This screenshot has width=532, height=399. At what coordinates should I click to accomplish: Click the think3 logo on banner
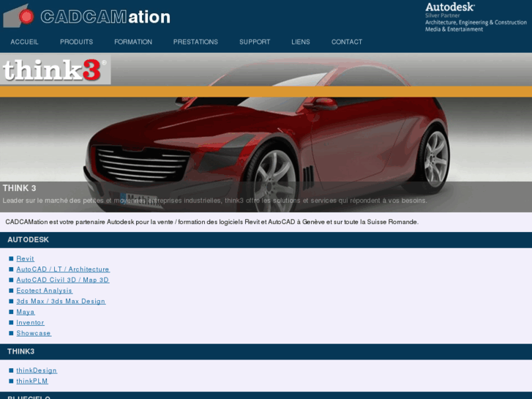pos(55,70)
